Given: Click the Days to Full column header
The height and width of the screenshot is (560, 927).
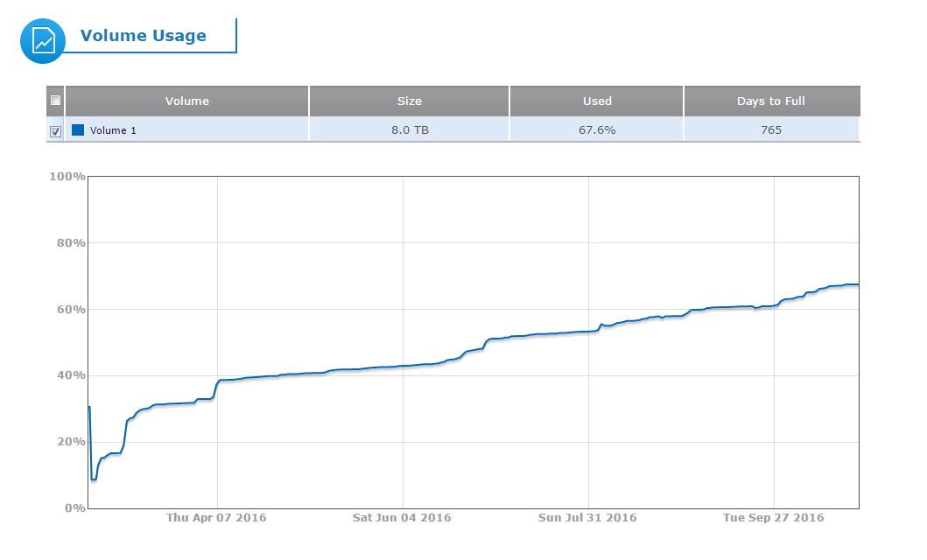Looking at the screenshot, I should click(770, 101).
